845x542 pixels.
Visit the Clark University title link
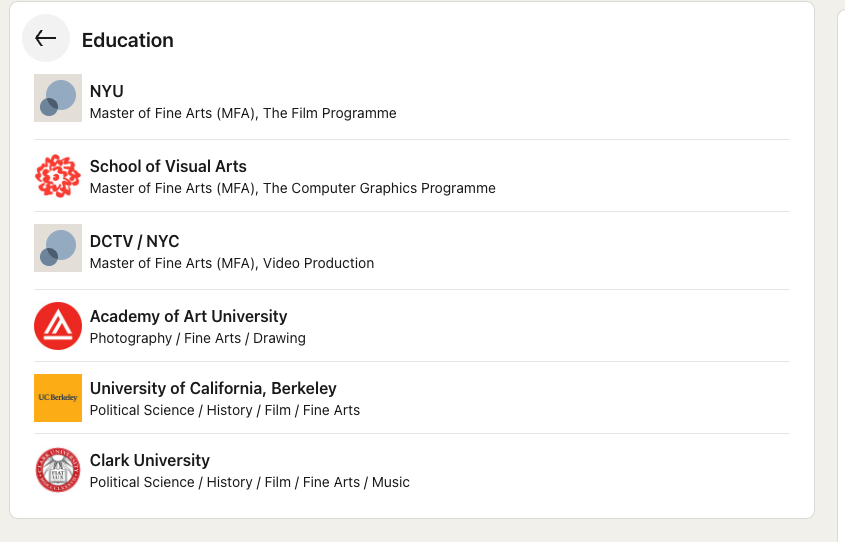point(149,460)
